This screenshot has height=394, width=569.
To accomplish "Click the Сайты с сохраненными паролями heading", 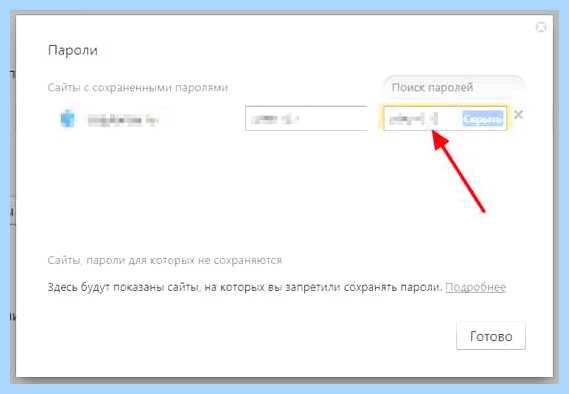I will (x=138, y=88).
